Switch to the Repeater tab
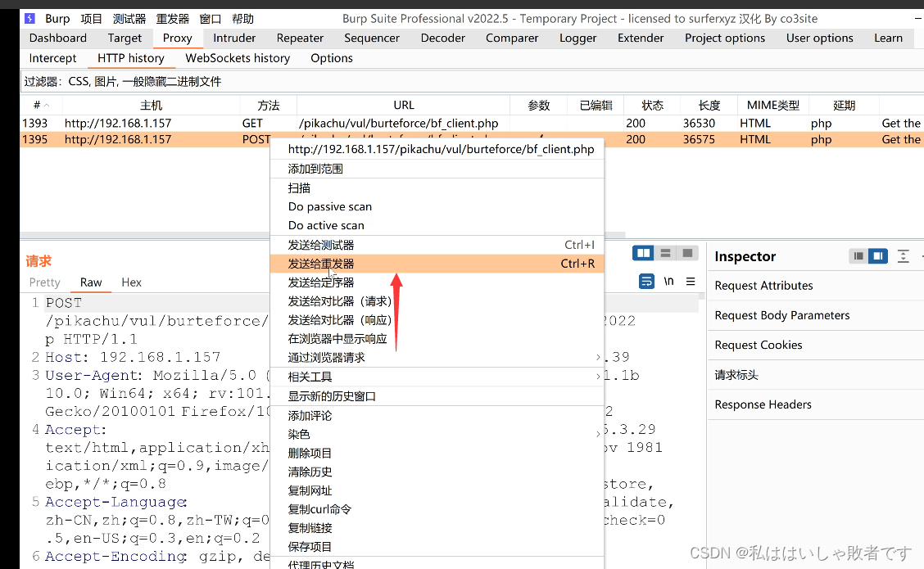This screenshot has height=569, width=924. [300, 38]
